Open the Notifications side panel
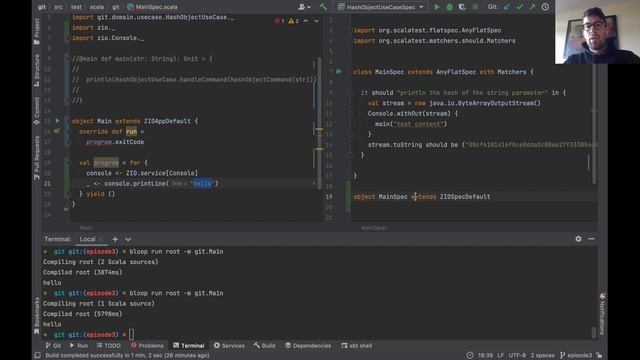Screen dimensions: 640x360 coord(602,313)
